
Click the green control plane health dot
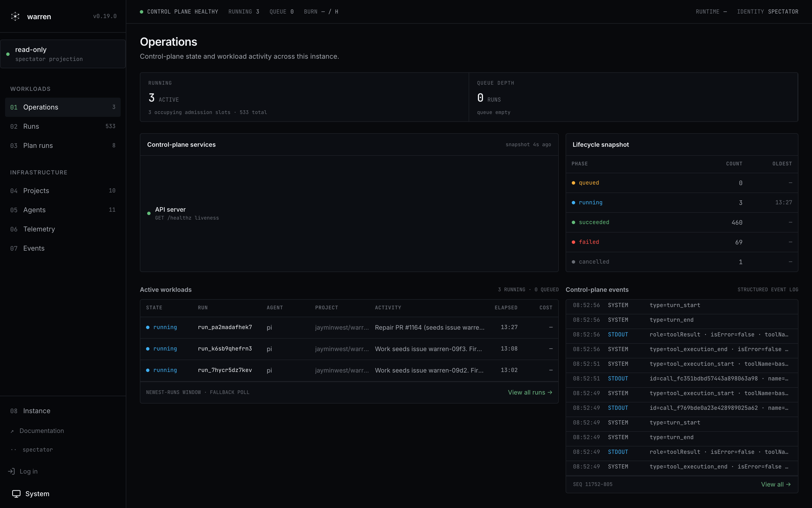(x=142, y=12)
